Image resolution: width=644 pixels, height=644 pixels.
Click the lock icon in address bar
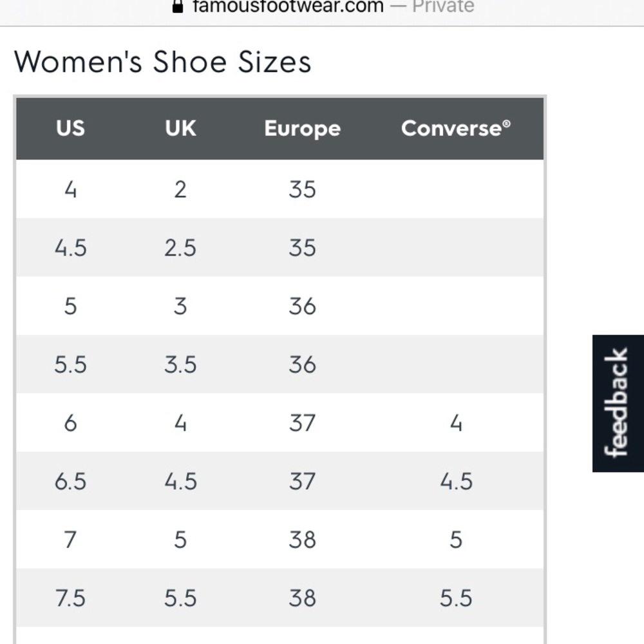point(178,6)
